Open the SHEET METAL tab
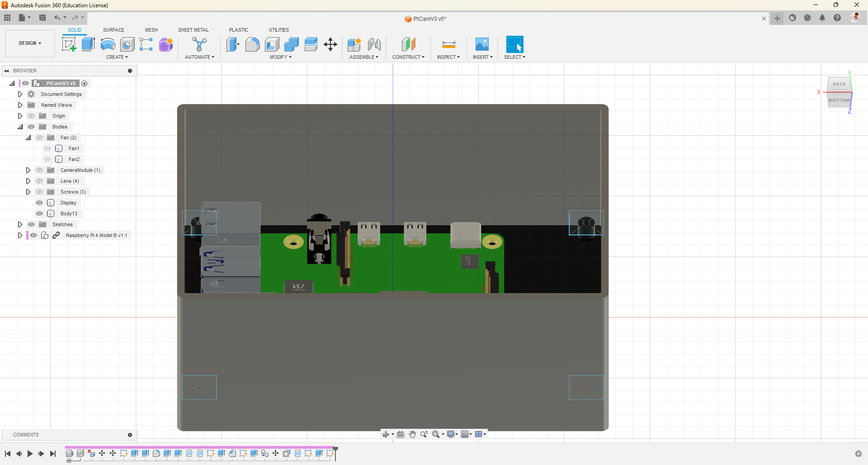 click(193, 30)
